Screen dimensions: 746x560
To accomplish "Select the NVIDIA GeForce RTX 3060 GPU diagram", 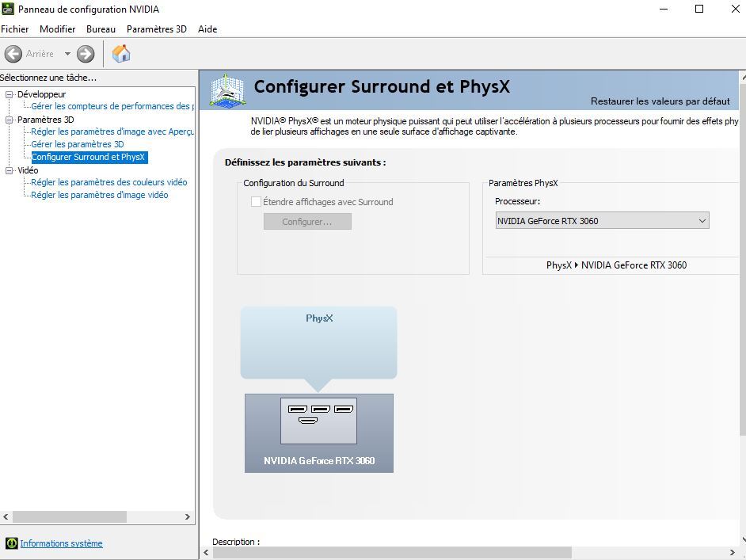I will pyautogui.click(x=319, y=433).
